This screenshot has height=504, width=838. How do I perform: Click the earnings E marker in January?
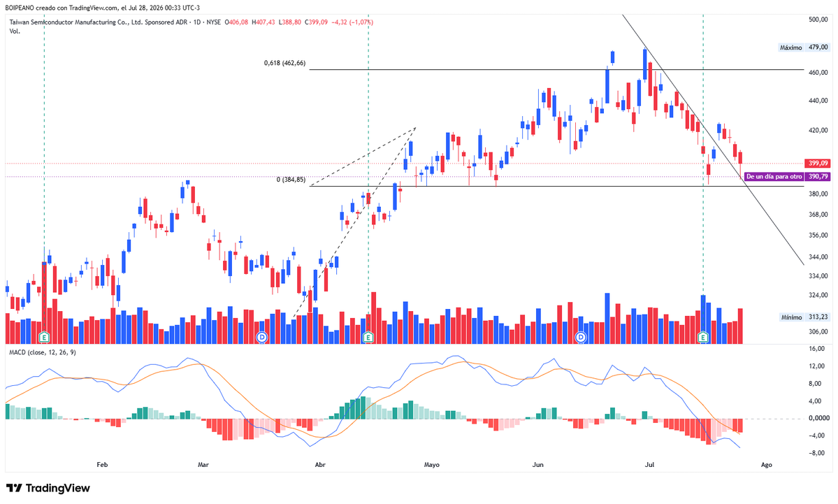(x=44, y=337)
